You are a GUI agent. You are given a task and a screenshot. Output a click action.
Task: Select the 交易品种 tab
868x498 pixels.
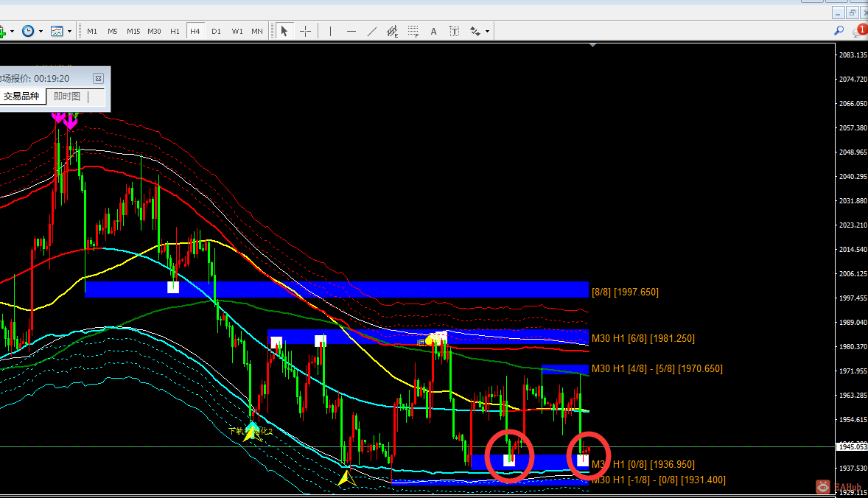tap(21, 97)
